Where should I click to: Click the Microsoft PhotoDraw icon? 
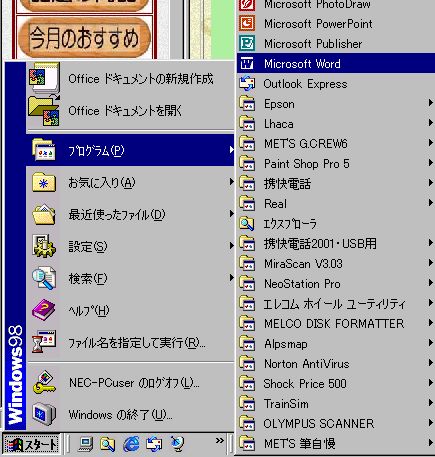[x=247, y=5]
